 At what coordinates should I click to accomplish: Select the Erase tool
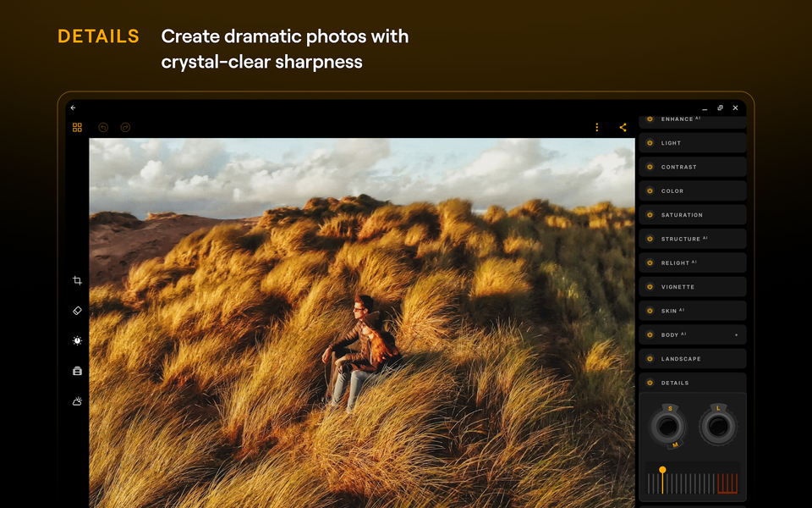click(77, 310)
